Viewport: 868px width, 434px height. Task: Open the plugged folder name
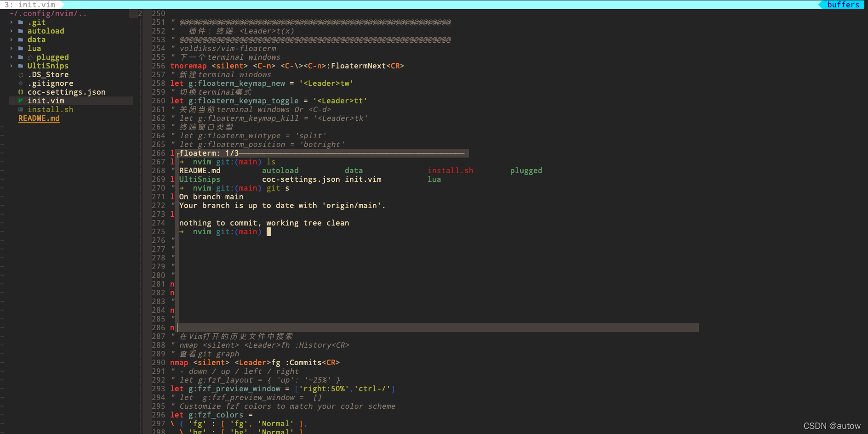tap(53, 57)
